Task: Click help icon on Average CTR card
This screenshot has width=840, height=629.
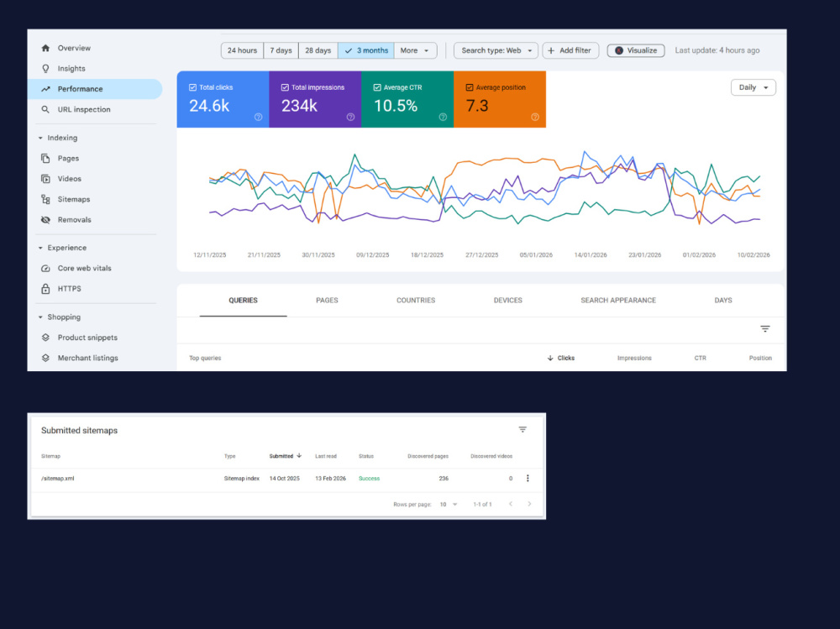Action: tap(443, 118)
